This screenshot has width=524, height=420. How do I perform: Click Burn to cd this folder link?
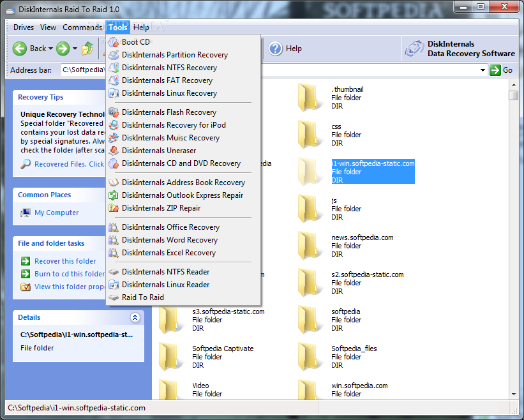[x=70, y=274]
